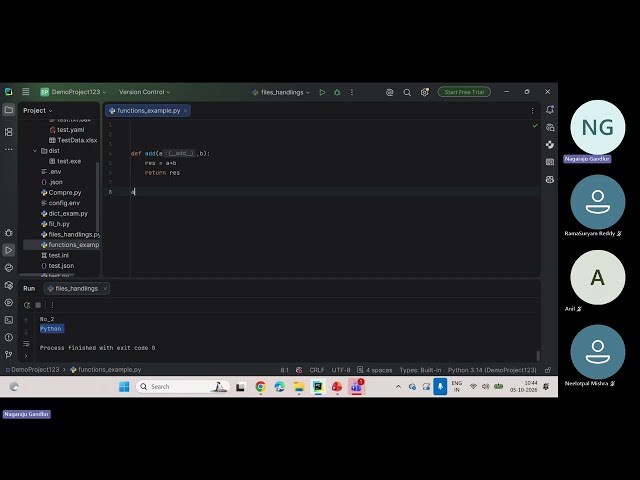Change CRLF line separator in status bar
Viewport: 640px width, 480px height.
point(317,370)
